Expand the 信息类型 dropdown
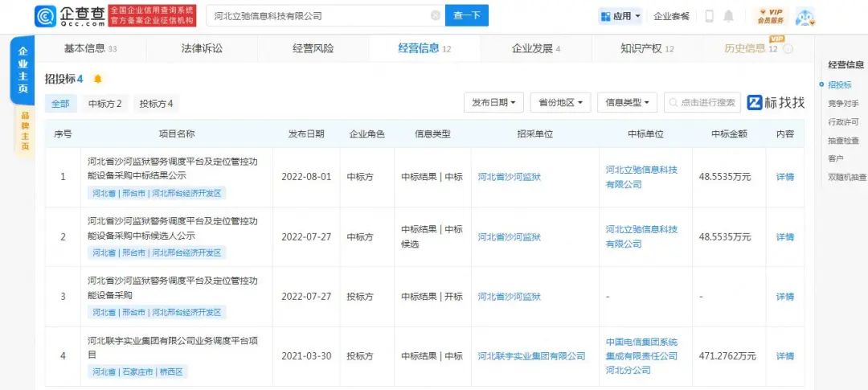 point(627,102)
